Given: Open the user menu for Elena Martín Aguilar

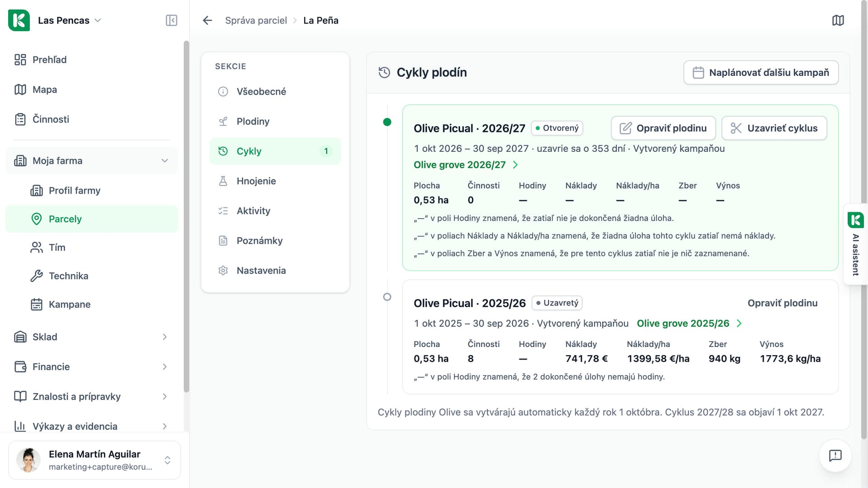Looking at the screenshot, I should coord(94,460).
